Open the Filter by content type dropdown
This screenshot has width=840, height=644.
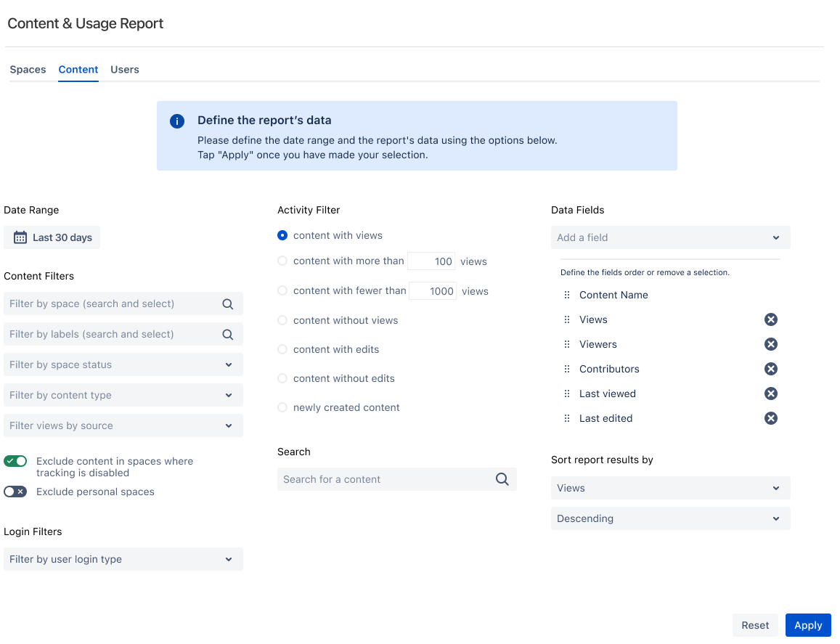[x=123, y=395]
